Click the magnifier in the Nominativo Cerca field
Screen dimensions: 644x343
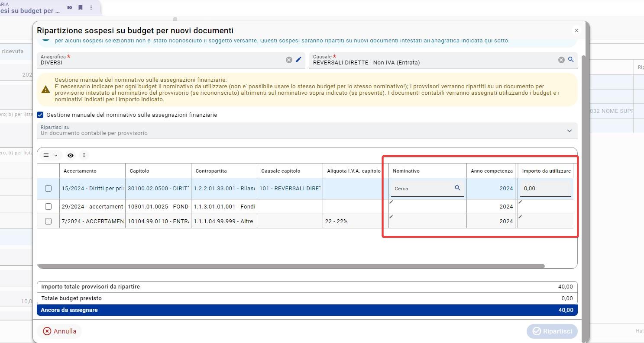pos(457,188)
